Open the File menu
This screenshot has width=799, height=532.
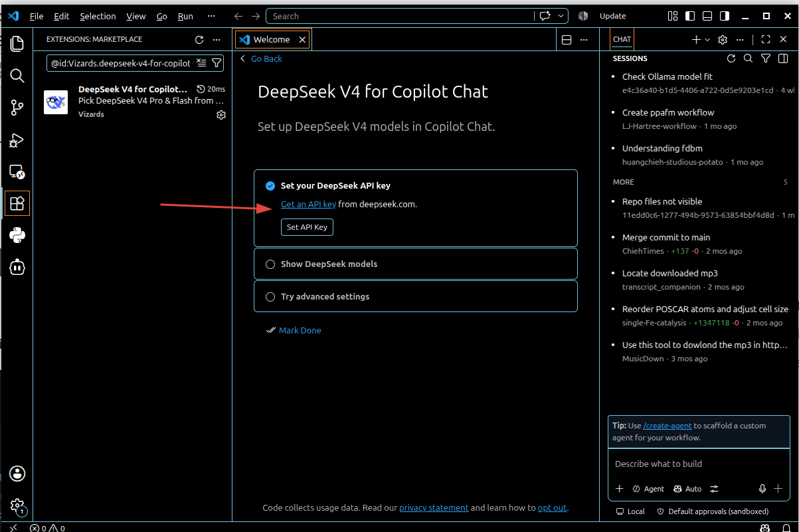(37, 16)
